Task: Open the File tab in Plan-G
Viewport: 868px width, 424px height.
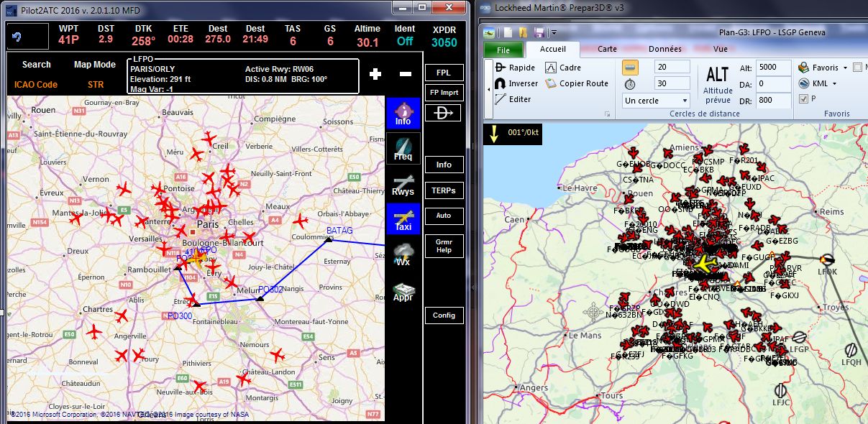Action: click(x=503, y=50)
